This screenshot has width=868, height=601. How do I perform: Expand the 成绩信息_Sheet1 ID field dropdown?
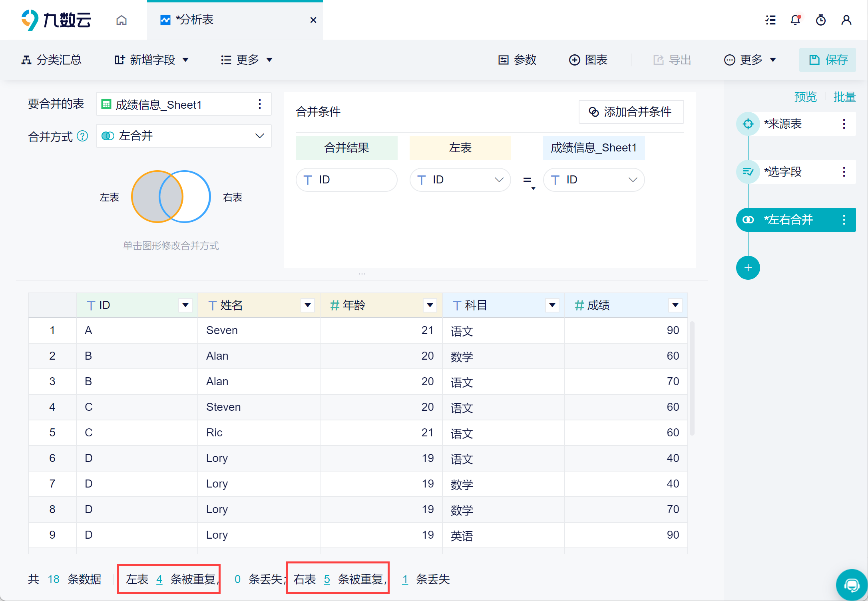click(593, 180)
